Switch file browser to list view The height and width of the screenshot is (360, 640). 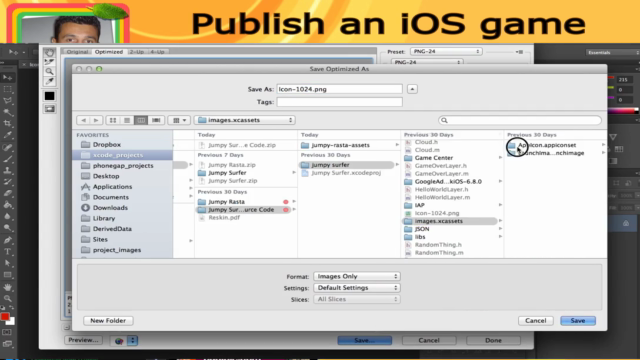tap(127, 120)
